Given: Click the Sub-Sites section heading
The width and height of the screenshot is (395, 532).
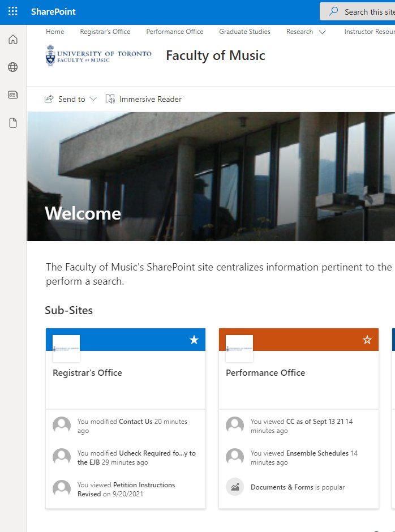Looking at the screenshot, I should (69, 310).
